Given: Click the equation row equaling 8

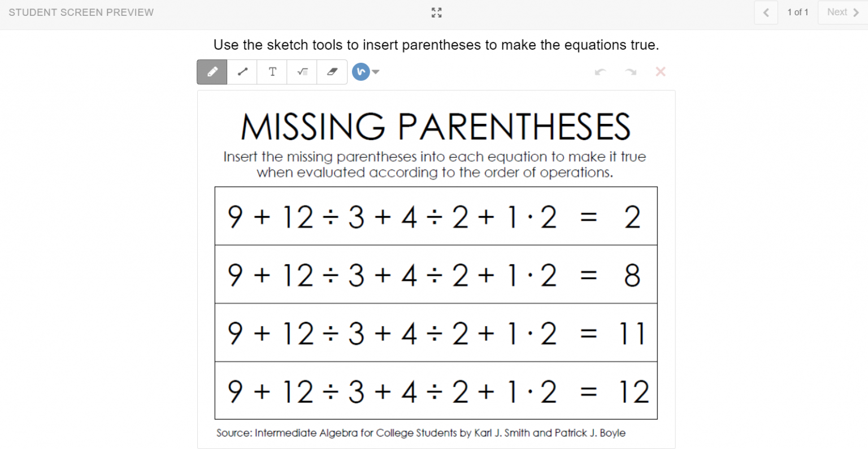Looking at the screenshot, I should pos(436,274).
